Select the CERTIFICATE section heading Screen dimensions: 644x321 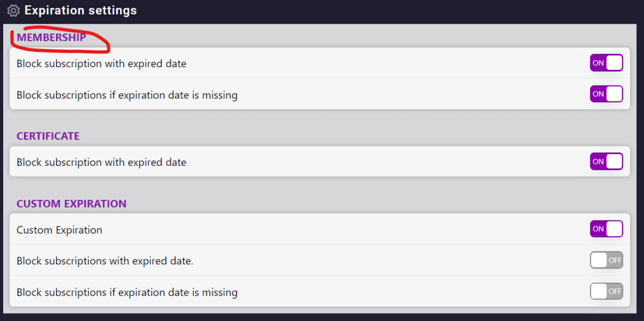[x=48, y=136]
